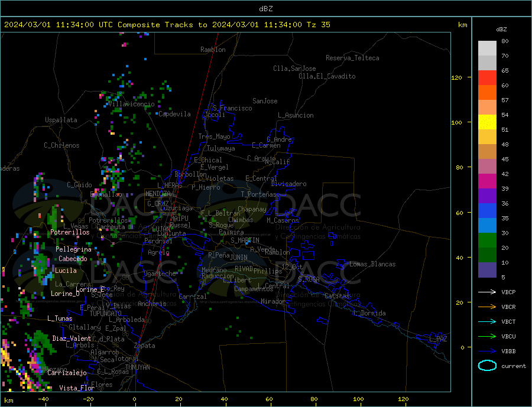Click the Potrerillos white label
The image size is (532, 407).
click(x=70, y=232)
